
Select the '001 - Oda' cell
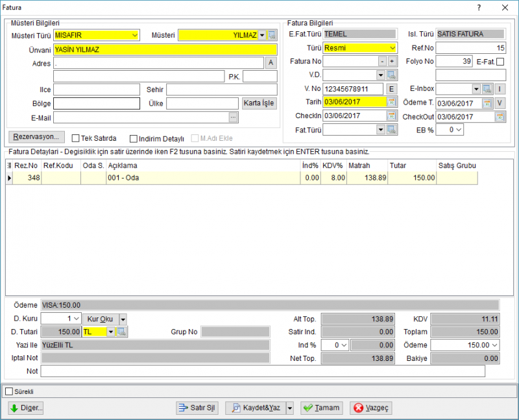[203, 178]
